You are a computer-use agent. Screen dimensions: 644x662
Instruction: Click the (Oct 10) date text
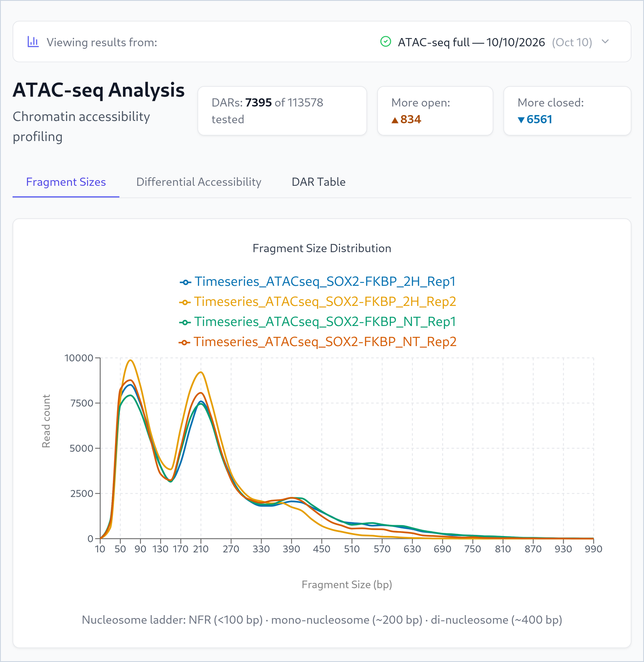tap(572, 42)
